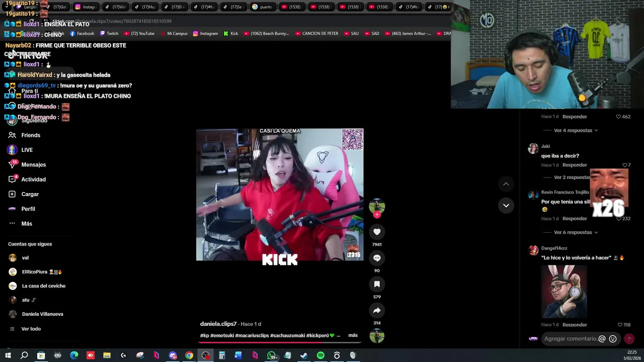Expand 'Ver 6 respuestas' replies
Viewport: 644px width, 362px height.
coord(576,232)
